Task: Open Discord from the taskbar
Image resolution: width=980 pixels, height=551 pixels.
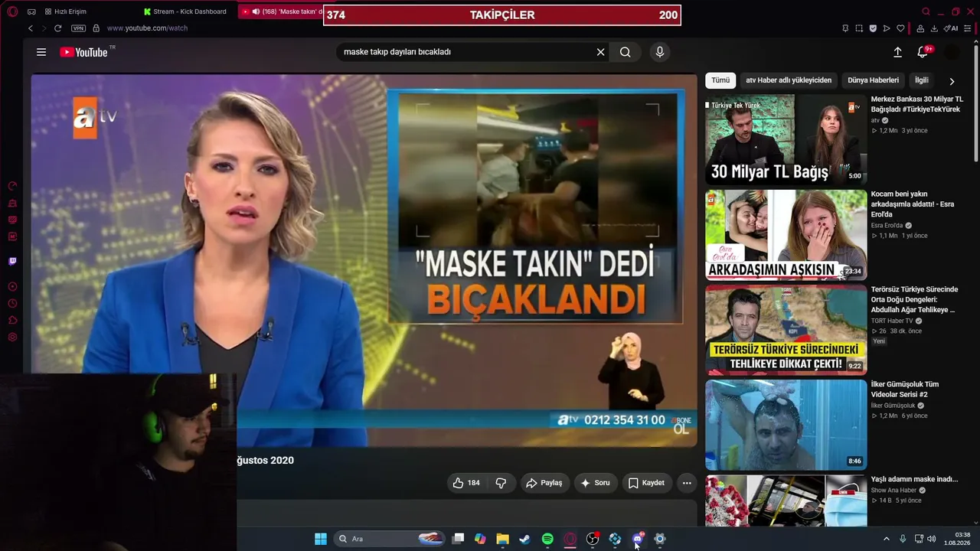Action: coord(638,539)
